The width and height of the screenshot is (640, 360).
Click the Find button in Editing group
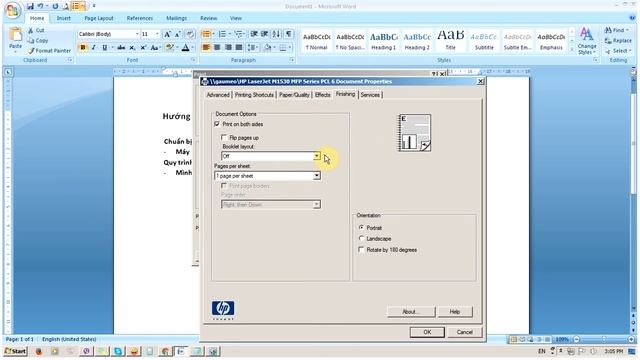[x=617, y=30]
